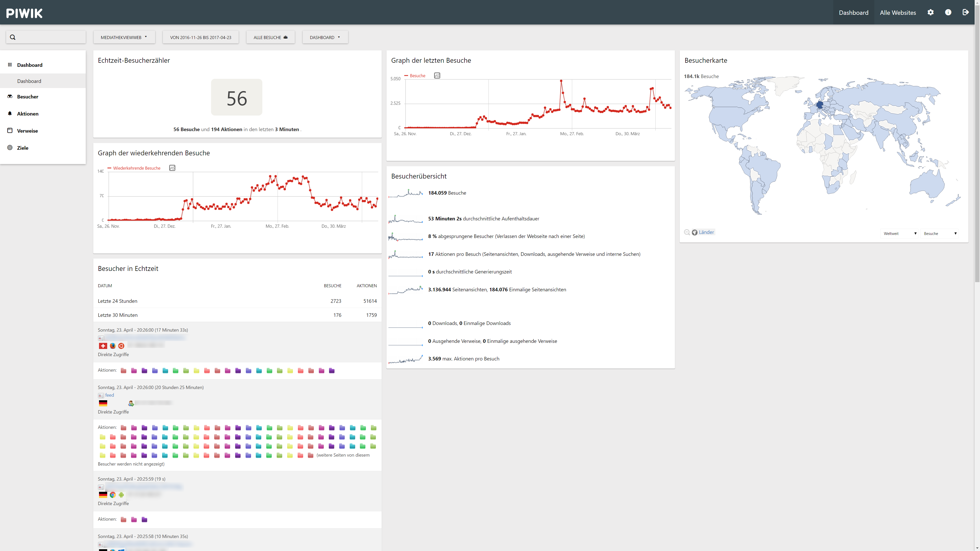This screenshot has height=551, width=980.
Task: Open the Besuche metric dropdown below the map
Action: (940, 233)
